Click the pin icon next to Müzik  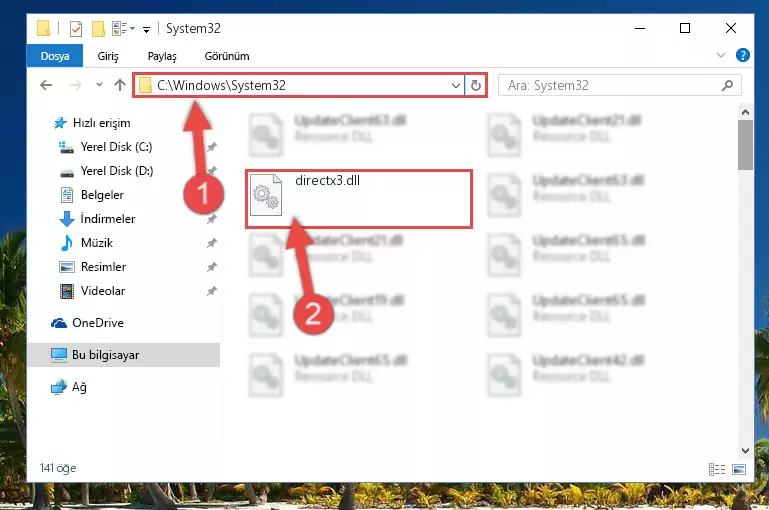point(211,243)
